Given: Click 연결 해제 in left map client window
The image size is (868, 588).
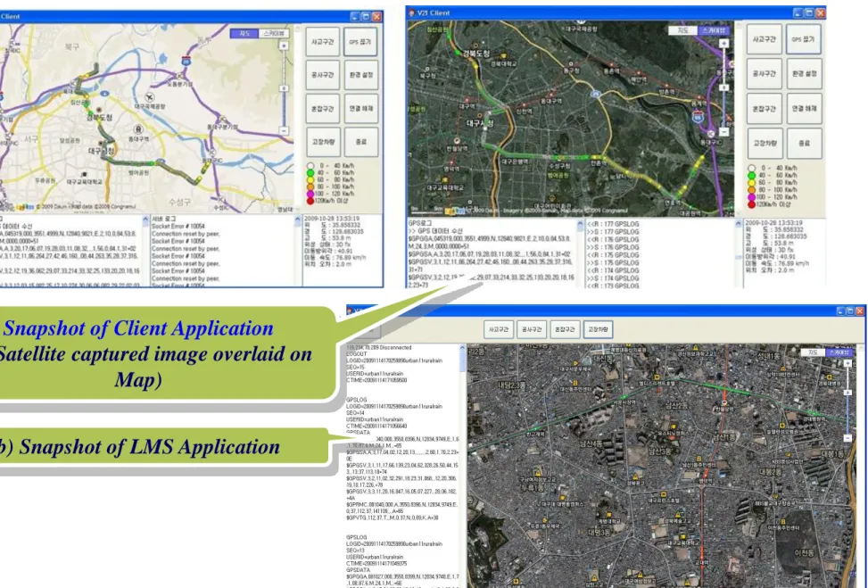Looking at the screenshot, I should (360, 109).
